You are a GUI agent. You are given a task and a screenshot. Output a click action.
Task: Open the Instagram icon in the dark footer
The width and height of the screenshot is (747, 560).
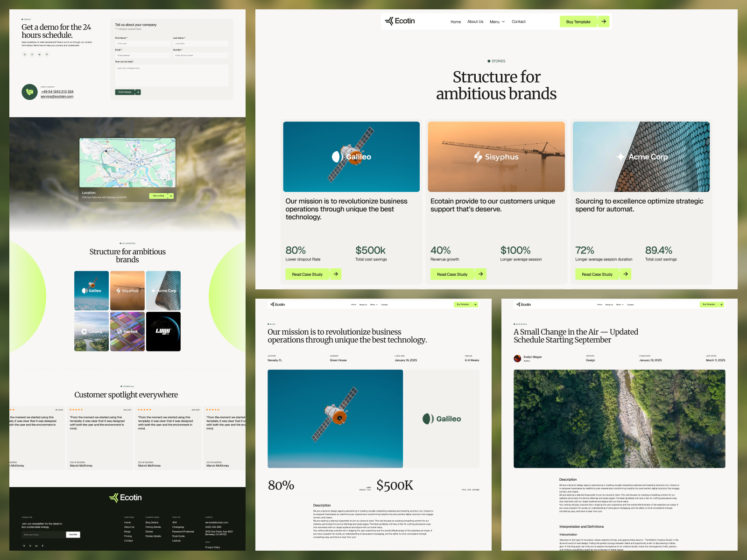click(30, 546)
